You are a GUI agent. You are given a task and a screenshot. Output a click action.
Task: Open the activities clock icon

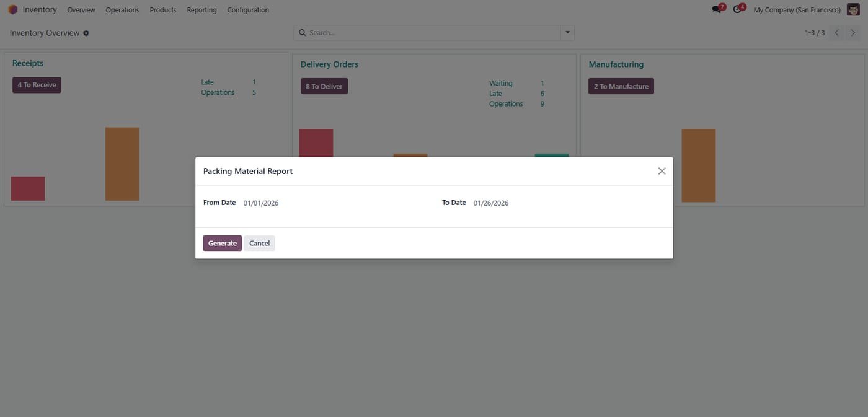(738, 9)
